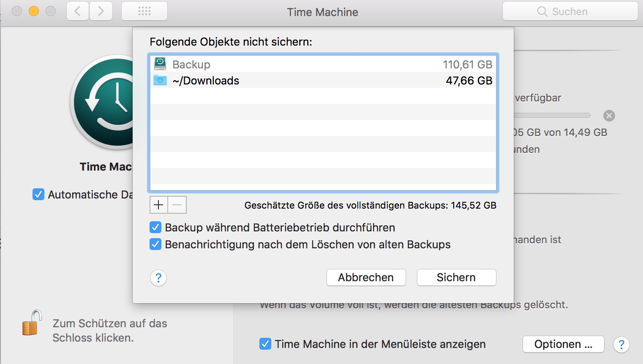
Task: Cancel the backup progress with the x icon
Action: [x=609, y=116]
